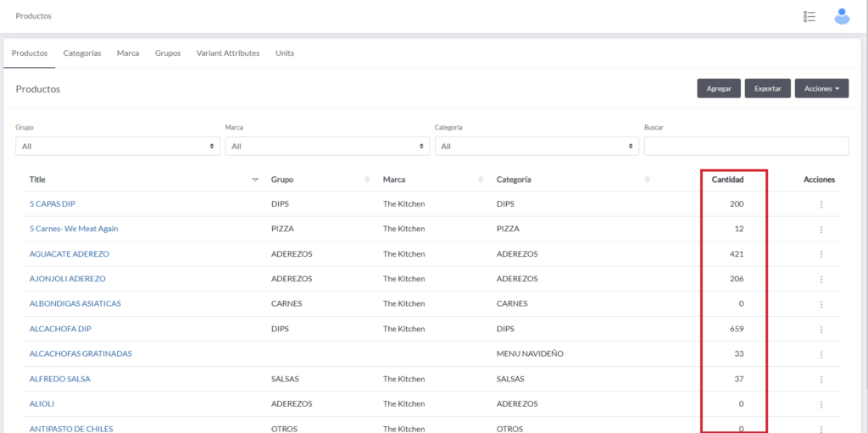Open the Acciones dropdown button
This screenshot has height=433, width=868.
point(821,89)
